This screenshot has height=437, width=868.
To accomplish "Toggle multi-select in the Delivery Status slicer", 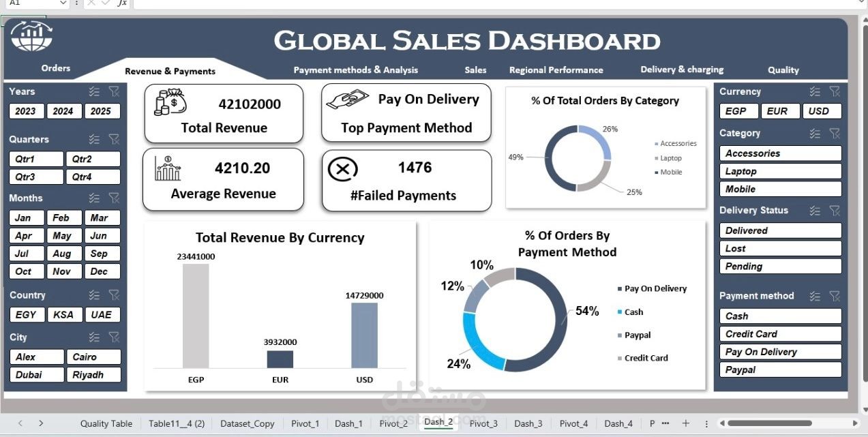I will (815, 210).
